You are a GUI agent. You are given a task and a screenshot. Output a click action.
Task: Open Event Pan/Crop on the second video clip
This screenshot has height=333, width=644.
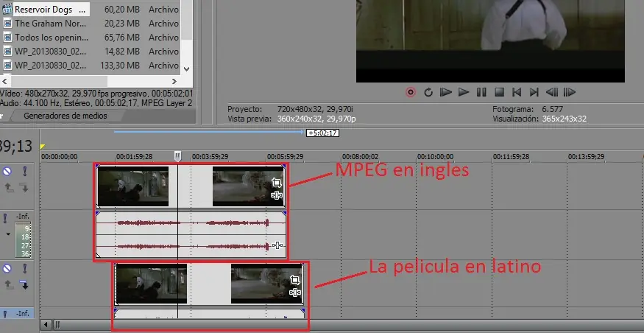pos(295,281)
